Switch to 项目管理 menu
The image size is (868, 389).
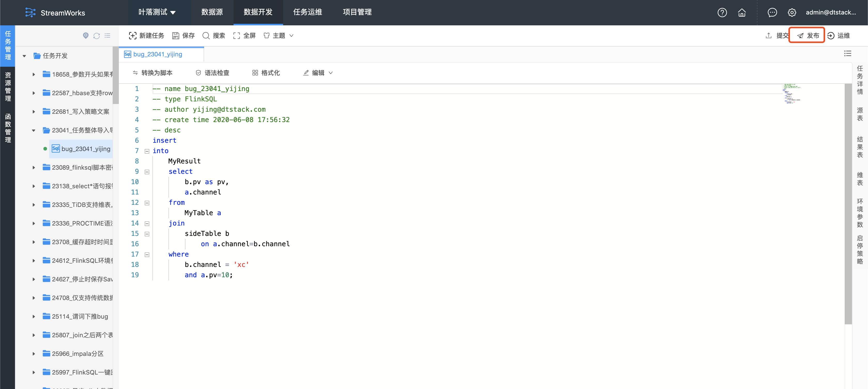(357, 12)
